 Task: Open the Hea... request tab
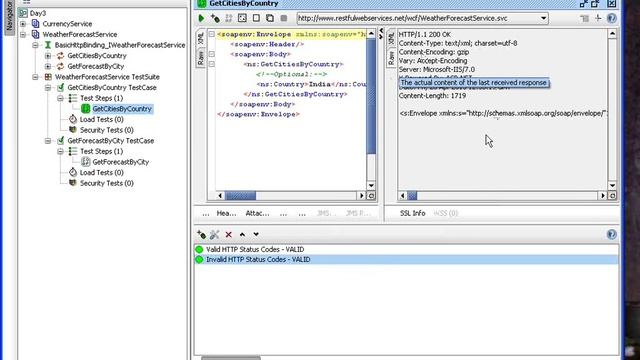226,213
